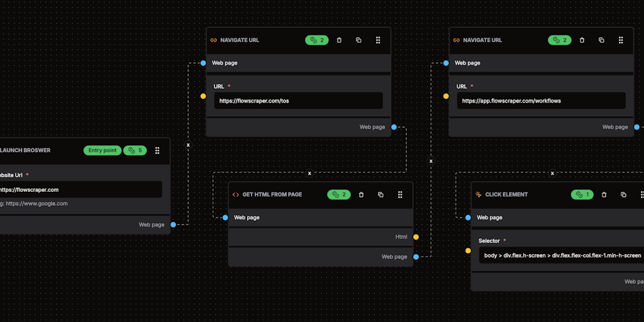Viewport: 644px width, 322px height.
Task: Grab drag handle of Launch Browser node
Action: [x=157, y=150]
